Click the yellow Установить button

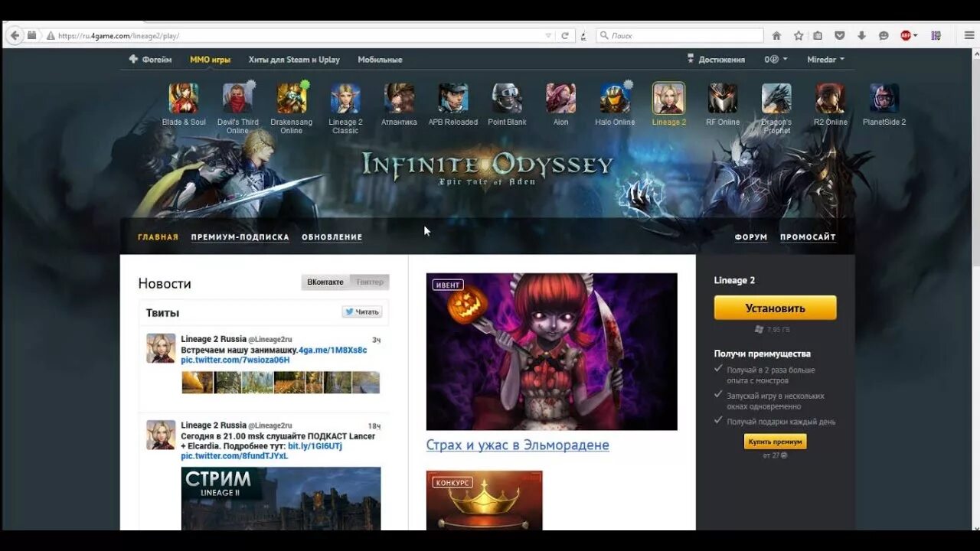[x=775, y=308]
